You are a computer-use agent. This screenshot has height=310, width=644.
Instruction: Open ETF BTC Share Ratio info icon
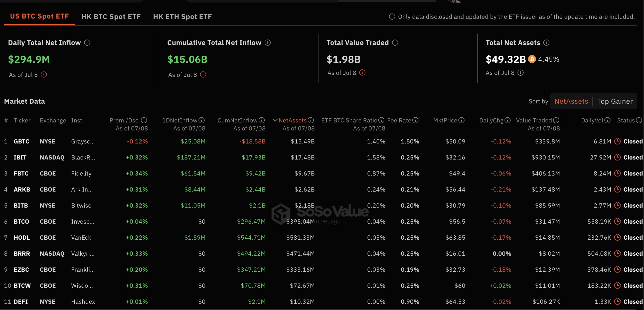(x=381, y=120)
